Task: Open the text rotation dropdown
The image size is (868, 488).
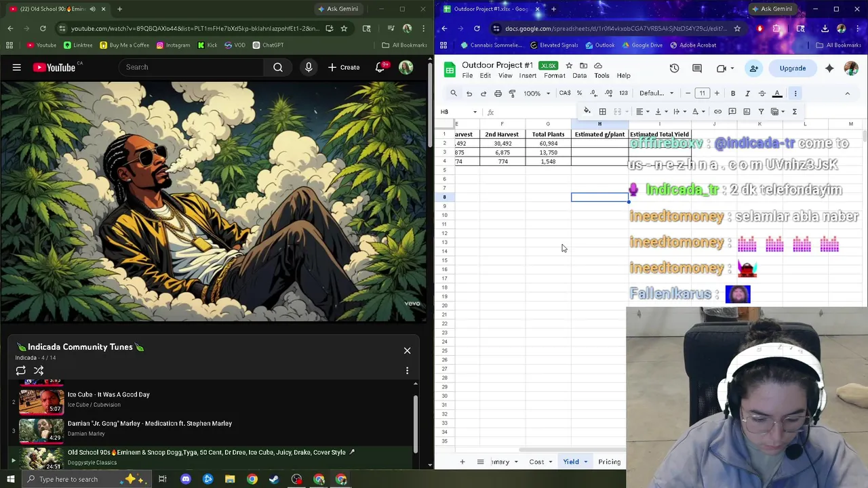Action: coord(698,111)
